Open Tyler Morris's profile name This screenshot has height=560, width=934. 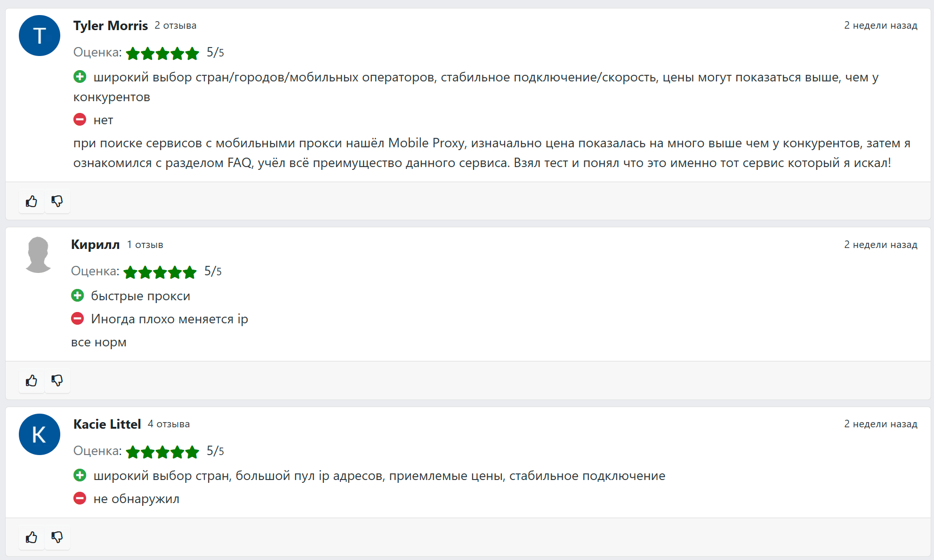coord(111,25)
